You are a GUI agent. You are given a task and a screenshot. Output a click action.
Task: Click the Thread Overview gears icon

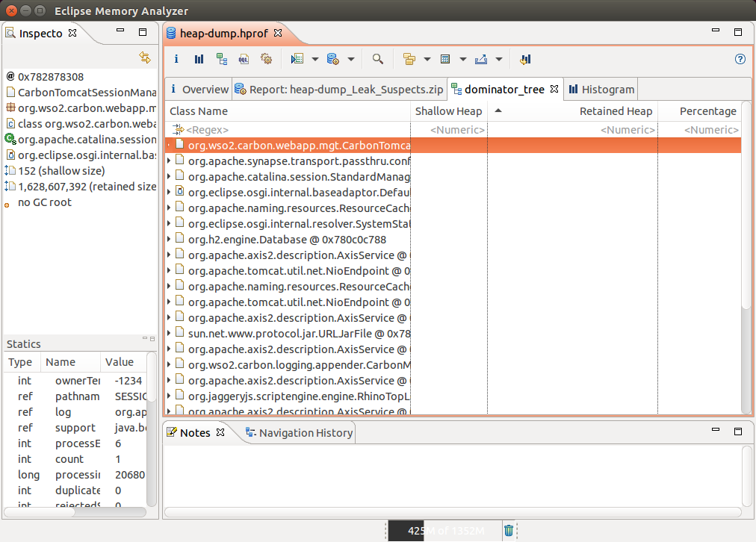pos(266,59)
